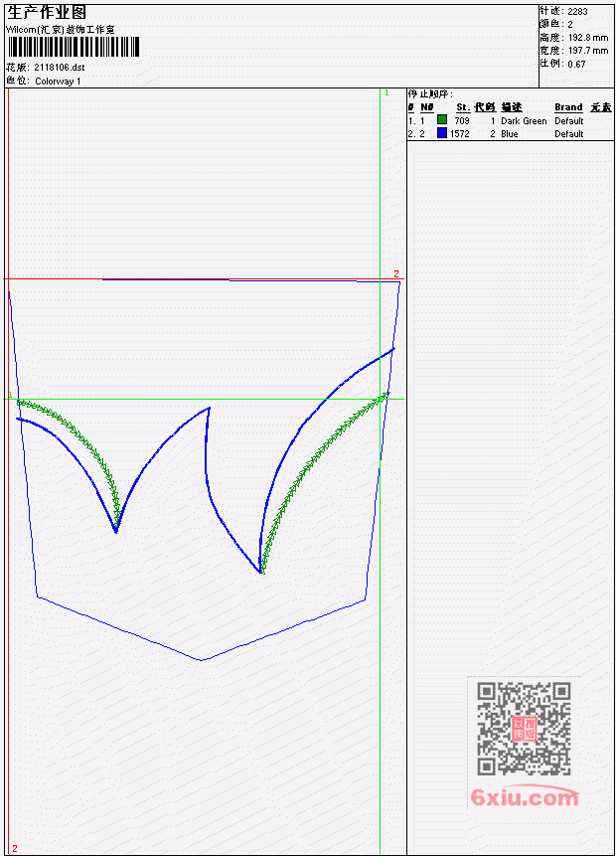Click the width value 197.7 mm
616x856 pixels.
tap(588, 51)
